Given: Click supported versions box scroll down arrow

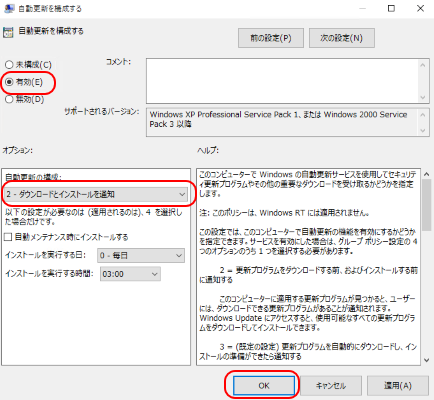Looking at the screenshot, I should coord(423,131).
